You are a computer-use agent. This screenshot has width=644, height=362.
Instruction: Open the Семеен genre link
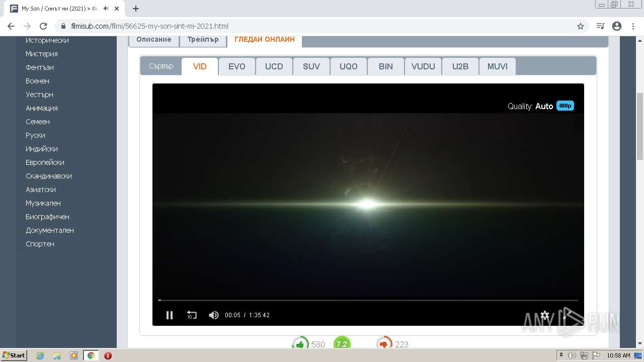point(38,122)
